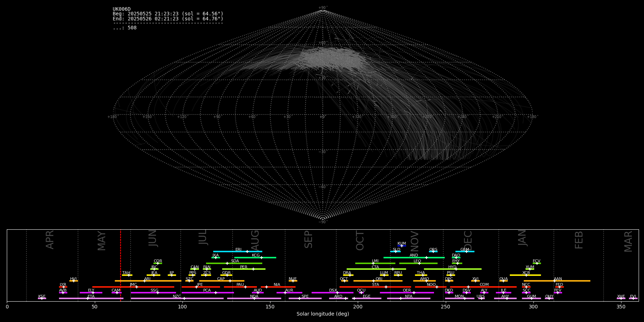Click the AAN shower label
The image size is (644, 322).
(558, 279)
